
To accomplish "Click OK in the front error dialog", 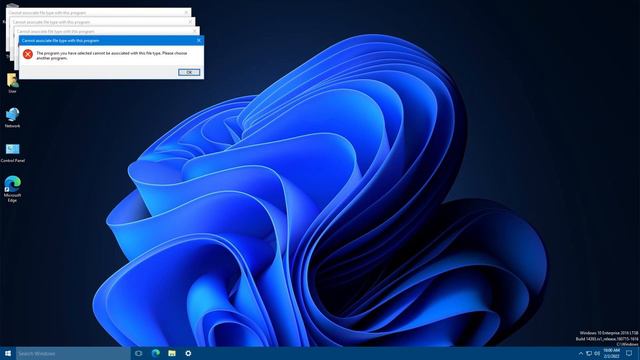I will click(x=189, y=72).
